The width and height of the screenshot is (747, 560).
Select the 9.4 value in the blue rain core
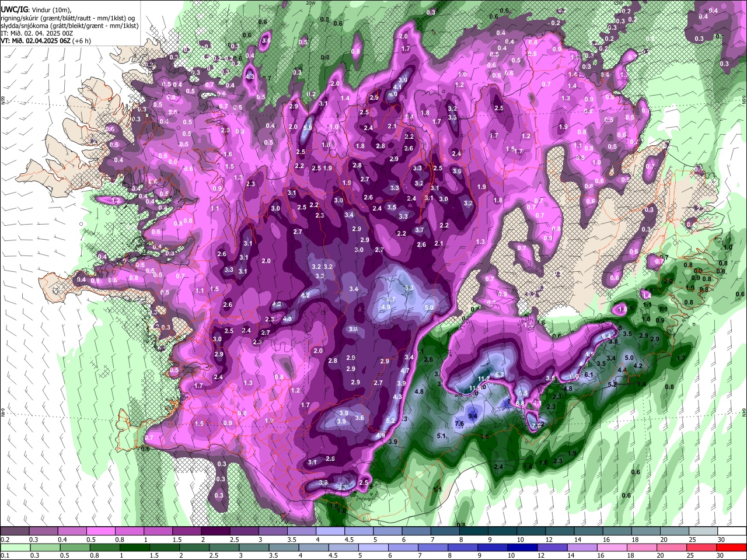tap(473, 416)
